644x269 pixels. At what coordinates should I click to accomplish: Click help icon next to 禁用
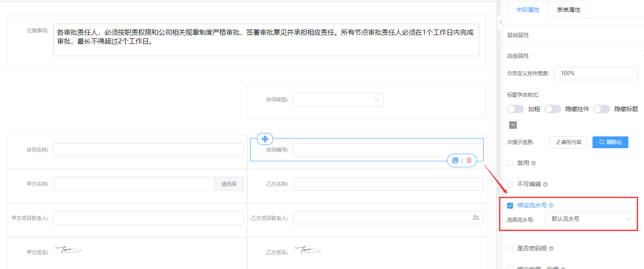click(x=533, y=163)
